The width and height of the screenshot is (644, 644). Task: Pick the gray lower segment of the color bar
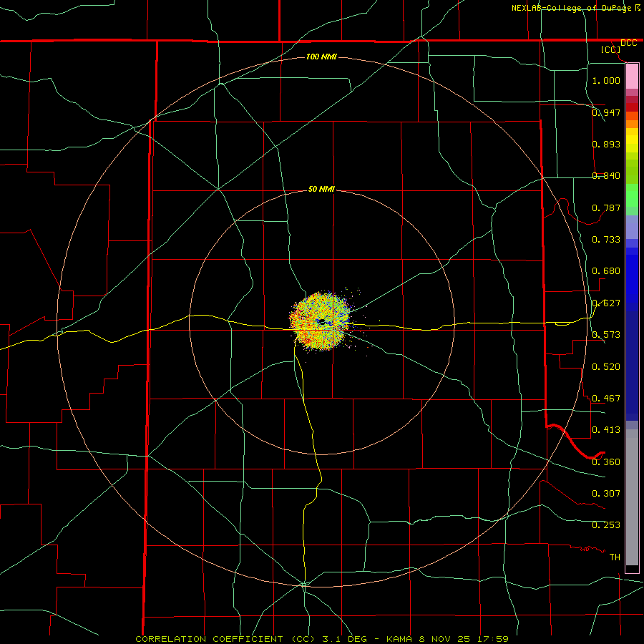click(632, 497)
